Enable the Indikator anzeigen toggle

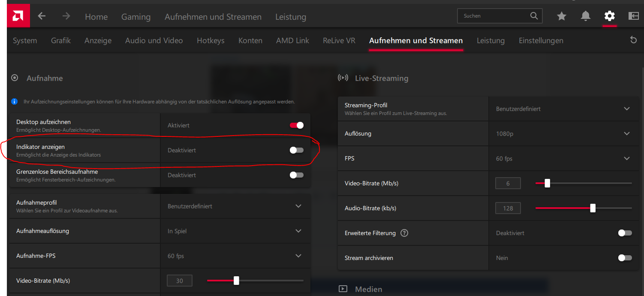click(x=297, y=150)
